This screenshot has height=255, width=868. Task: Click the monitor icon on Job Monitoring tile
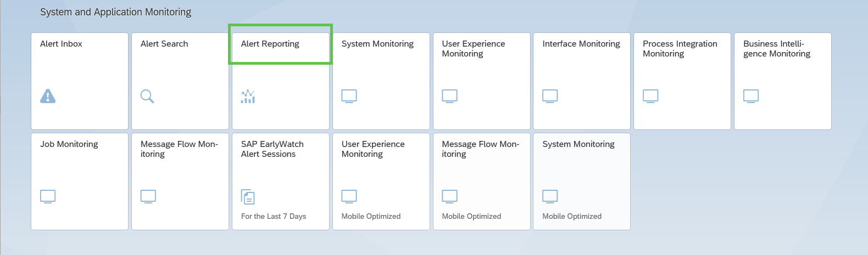pyautogui.click(x=48, y=196)
